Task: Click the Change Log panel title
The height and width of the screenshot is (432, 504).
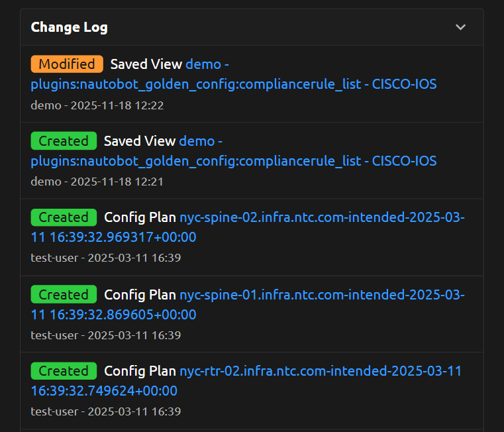Action: 69,27
